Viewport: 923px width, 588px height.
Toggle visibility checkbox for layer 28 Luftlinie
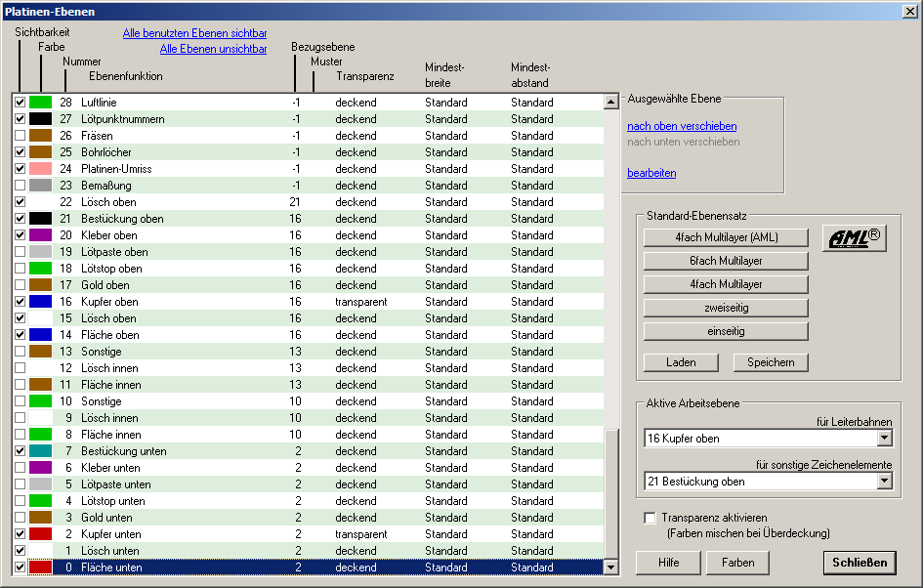pos(20,102)
